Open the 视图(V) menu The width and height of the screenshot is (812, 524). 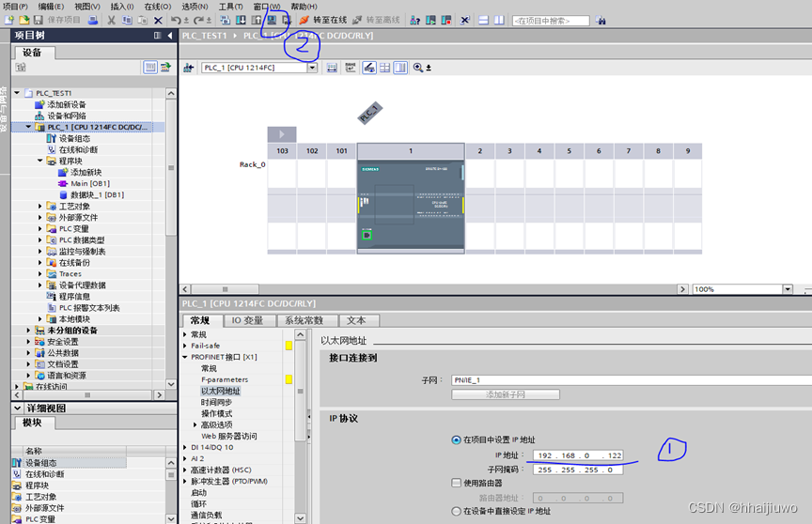point(87,7)
